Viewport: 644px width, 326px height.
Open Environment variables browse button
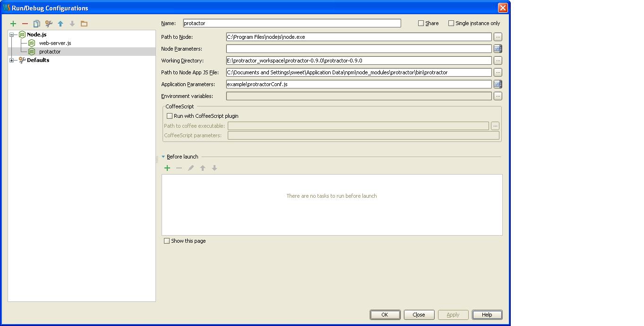coord(498,96)
